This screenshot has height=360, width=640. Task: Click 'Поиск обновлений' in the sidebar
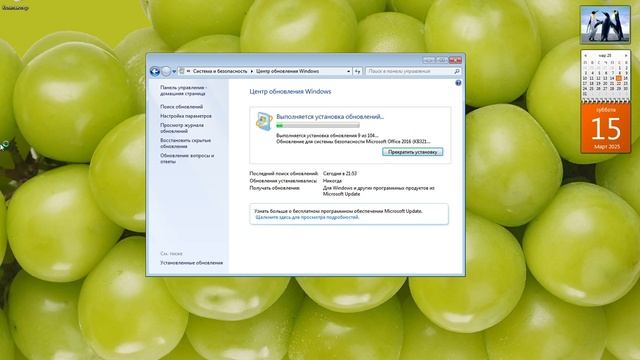(x=181, y=107)
